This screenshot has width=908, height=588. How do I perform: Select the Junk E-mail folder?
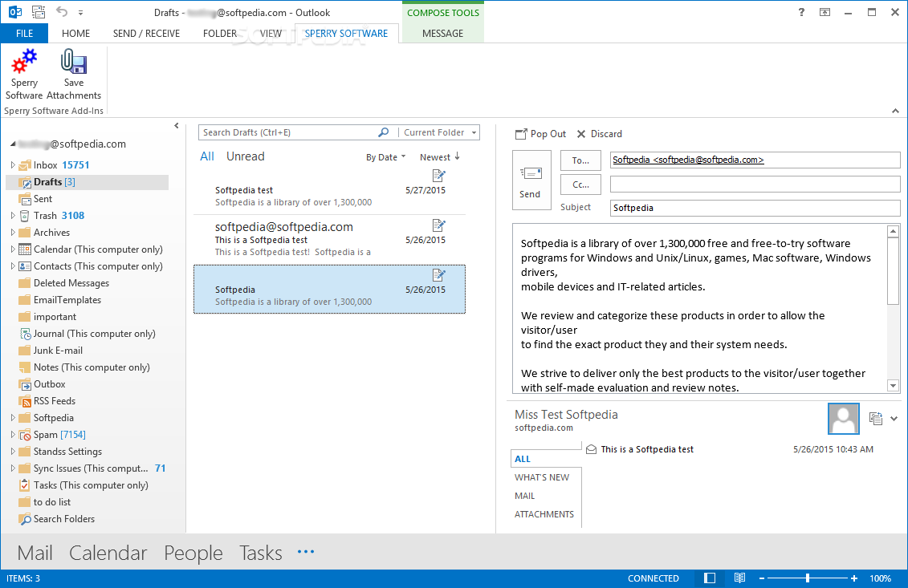(58, 350)
